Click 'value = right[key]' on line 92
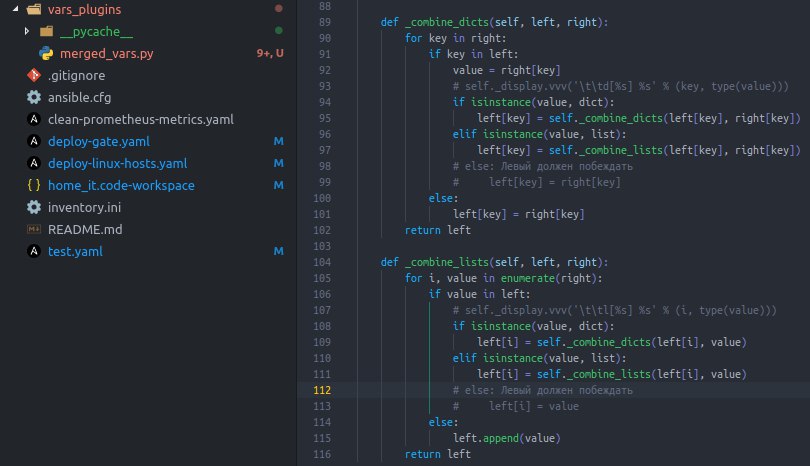Screen dimensions: 810x466 click(507, 70)
